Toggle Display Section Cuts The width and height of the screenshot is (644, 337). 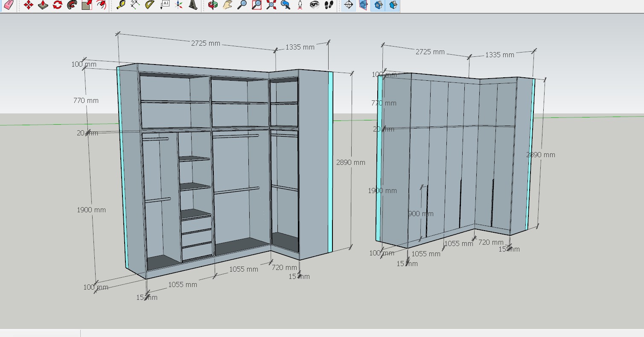(378, 5)
